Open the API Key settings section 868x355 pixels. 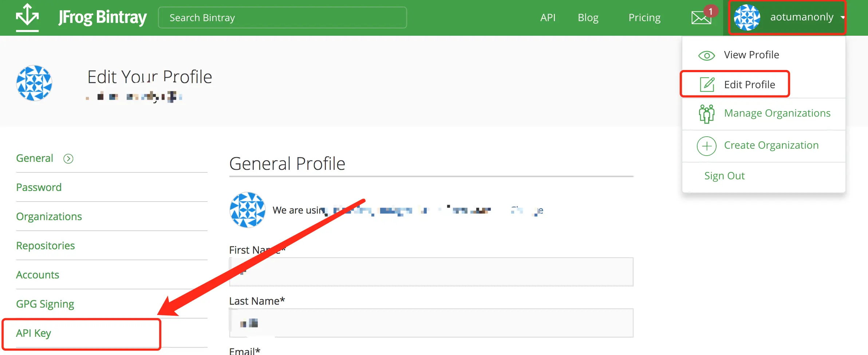coord(33,333)
